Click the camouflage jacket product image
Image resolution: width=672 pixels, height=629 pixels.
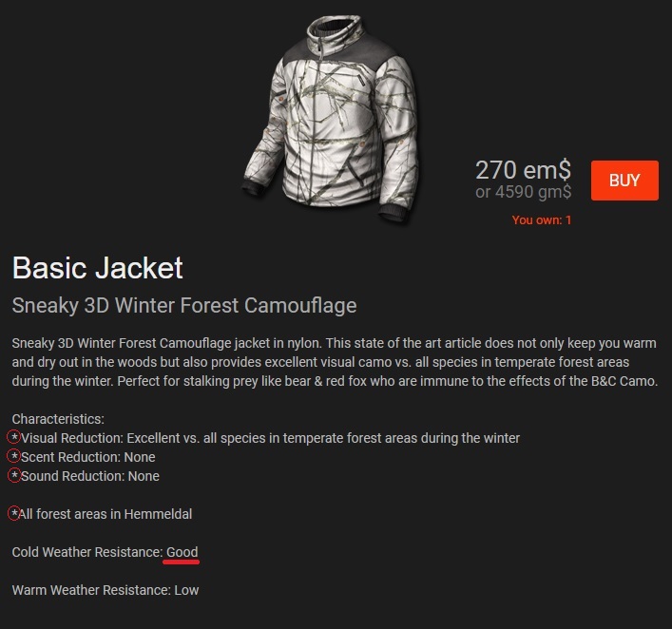[x=331, y=119]
